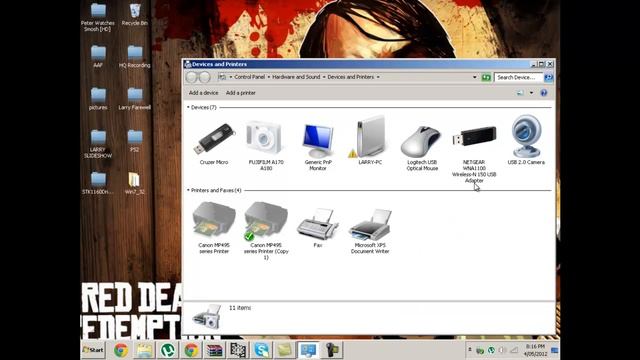Open the address bar history dropdown

tap(474, 77)
